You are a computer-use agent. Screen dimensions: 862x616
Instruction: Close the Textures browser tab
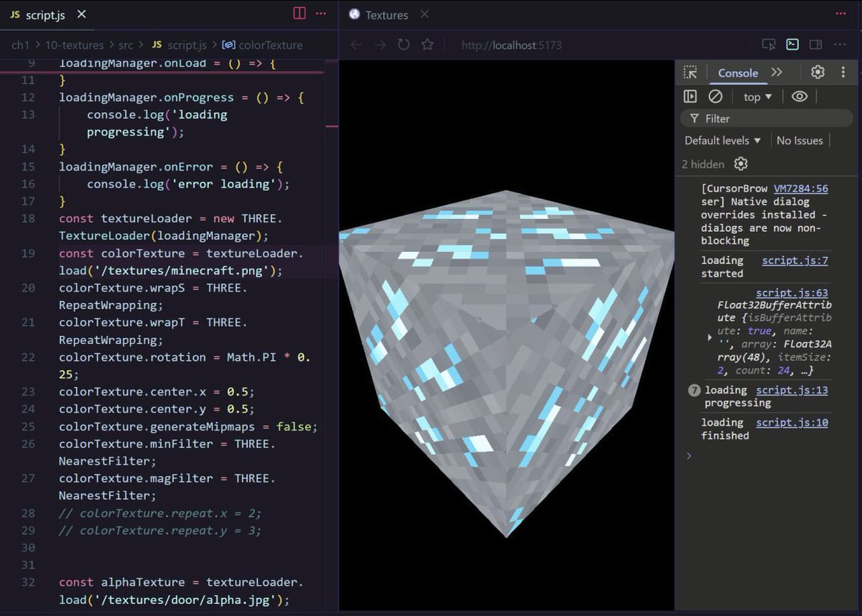pyautogui.click(x=425, y=14)
